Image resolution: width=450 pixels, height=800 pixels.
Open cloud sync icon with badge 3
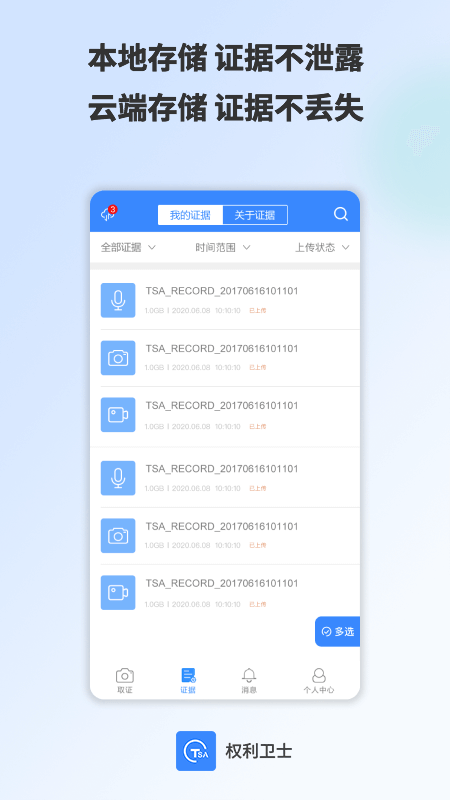click(109, 213)
